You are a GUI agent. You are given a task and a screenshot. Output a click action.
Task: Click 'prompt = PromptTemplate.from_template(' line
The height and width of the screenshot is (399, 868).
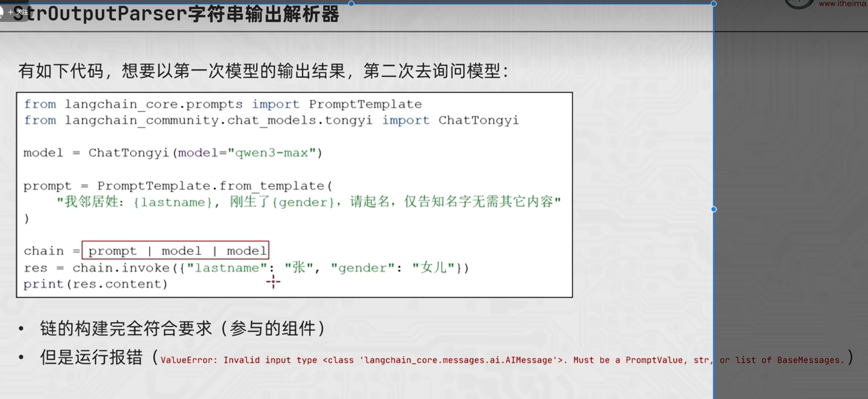[178, 186]
